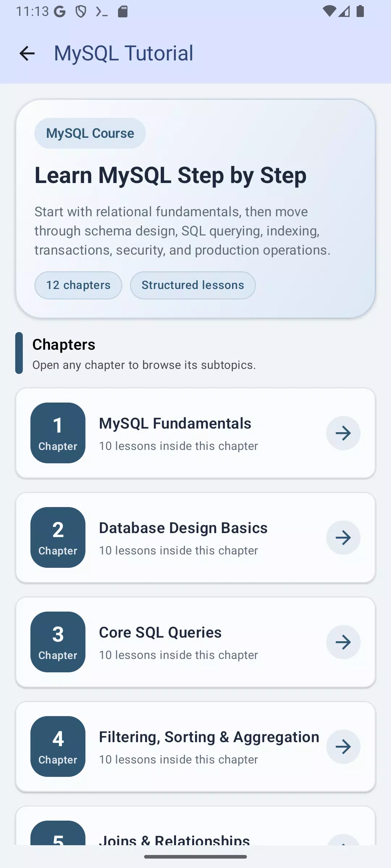391x868 pixels.
Task: Tap arrow for Filtering, Sorting & Aggregation
Action: [343, 746]
